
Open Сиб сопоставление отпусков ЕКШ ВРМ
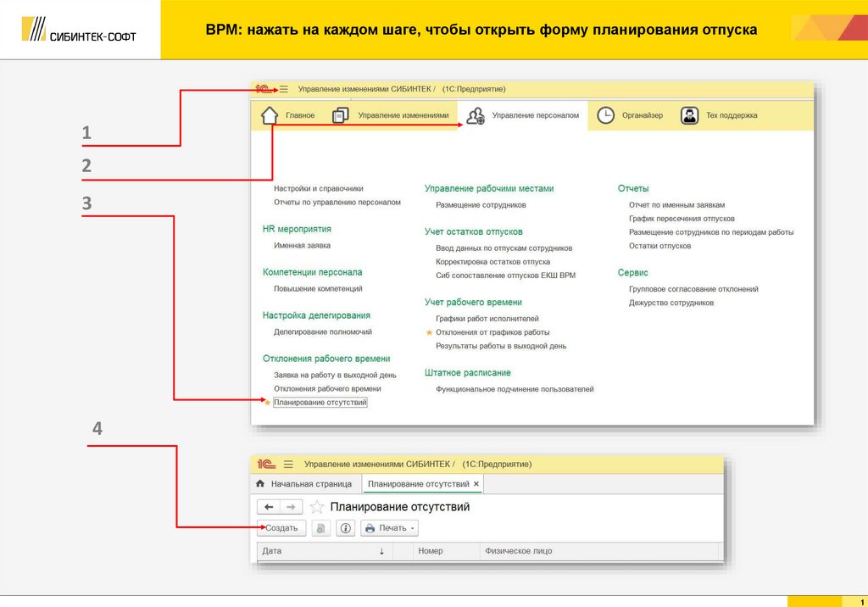(x=505, y=276)
